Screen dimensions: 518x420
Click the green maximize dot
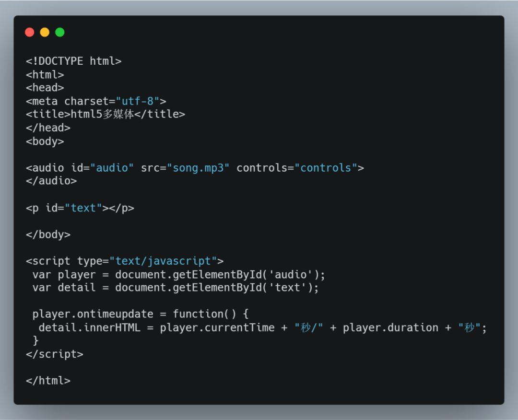coord(59,32)
